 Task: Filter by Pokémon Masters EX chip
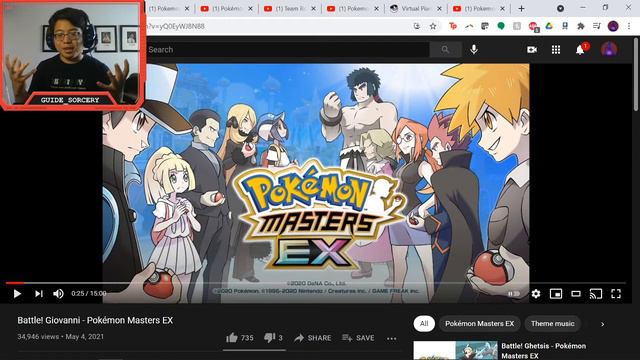click(x=480, y=324)
